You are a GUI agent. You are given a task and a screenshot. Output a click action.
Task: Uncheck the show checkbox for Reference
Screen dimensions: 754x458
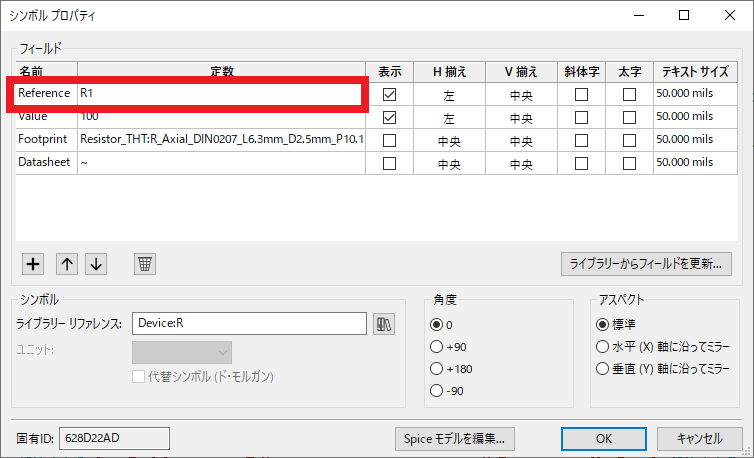pos(389,94)
